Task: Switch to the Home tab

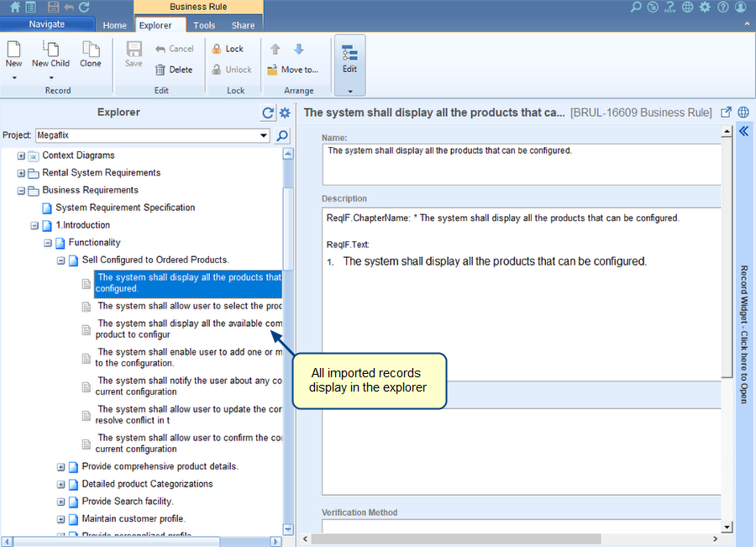Action: click(x=115, y=25)
